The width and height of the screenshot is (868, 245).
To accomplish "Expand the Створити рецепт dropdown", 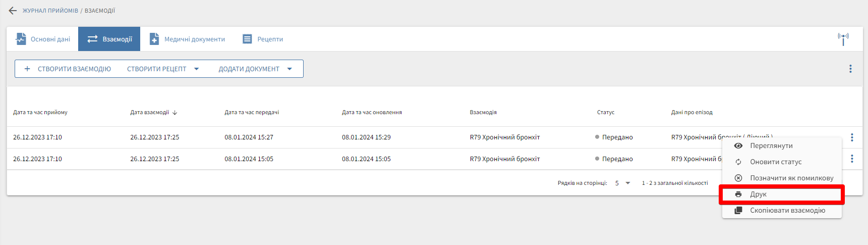I will click(x=163, y=69).
